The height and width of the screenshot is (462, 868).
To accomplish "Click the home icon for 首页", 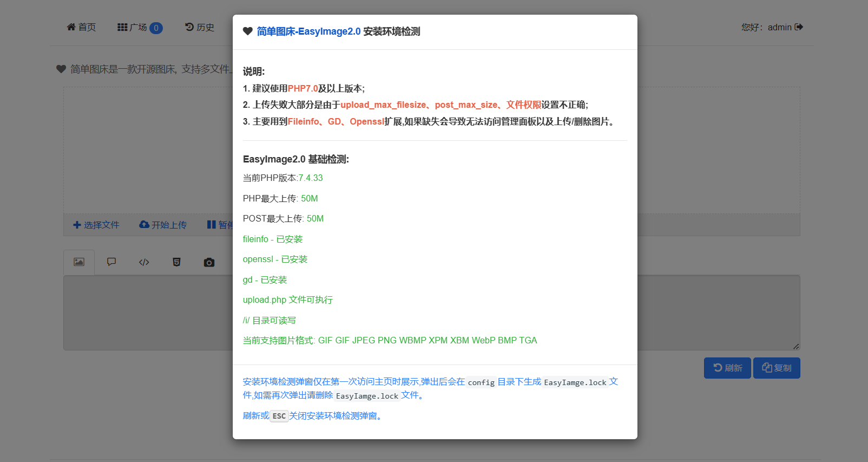I will 71,27.
